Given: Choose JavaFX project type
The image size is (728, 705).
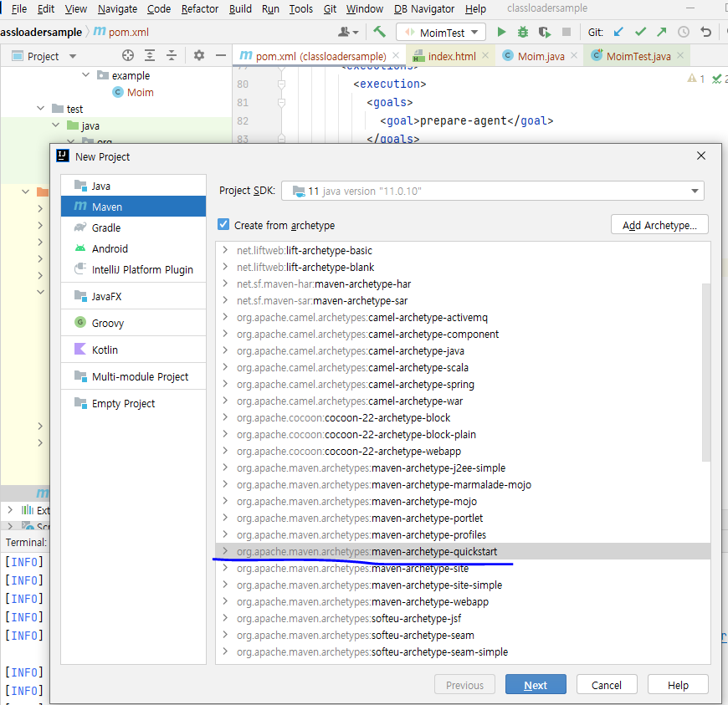Looking at the screenshot, I should tap(133, 296).
